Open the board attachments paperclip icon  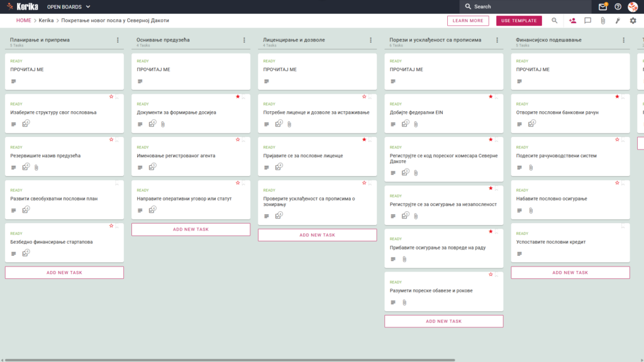[602, 21]
